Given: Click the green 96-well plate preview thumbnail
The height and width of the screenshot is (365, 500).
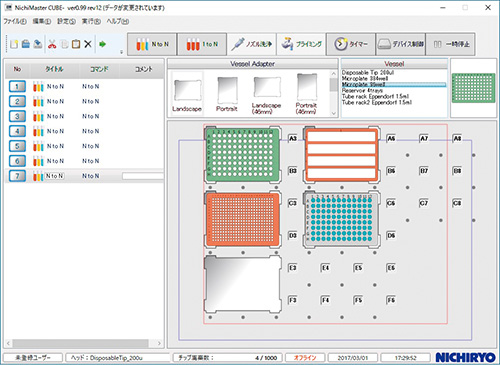Looking at the screenshot, I should [473, 88].
